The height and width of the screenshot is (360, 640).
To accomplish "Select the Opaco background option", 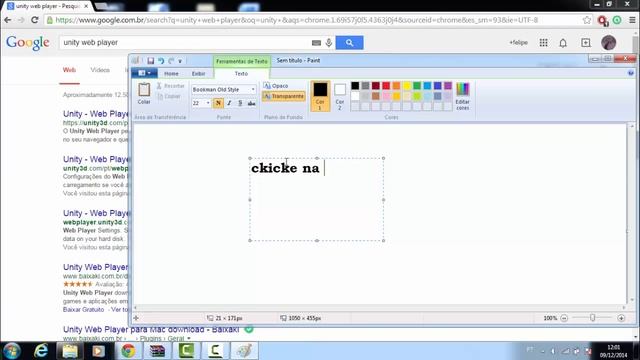I will (276, 86).
